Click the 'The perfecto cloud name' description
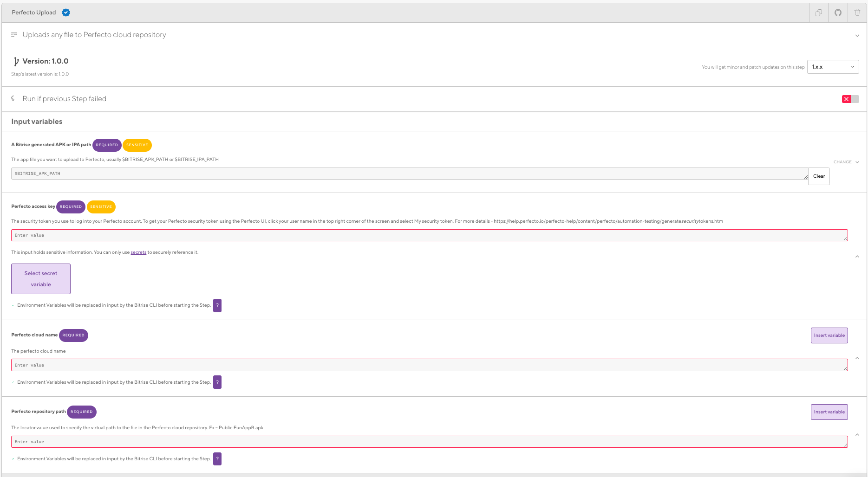868x477 pixels. point(39,351)
